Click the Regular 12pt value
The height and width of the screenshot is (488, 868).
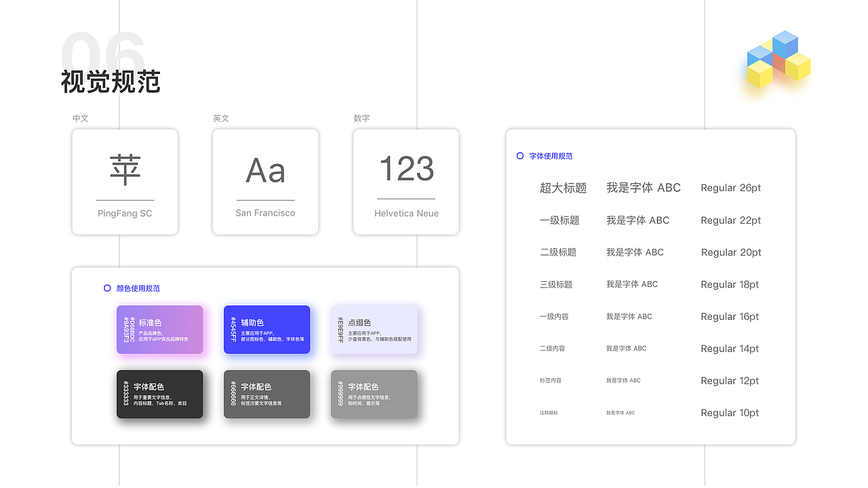730,381
